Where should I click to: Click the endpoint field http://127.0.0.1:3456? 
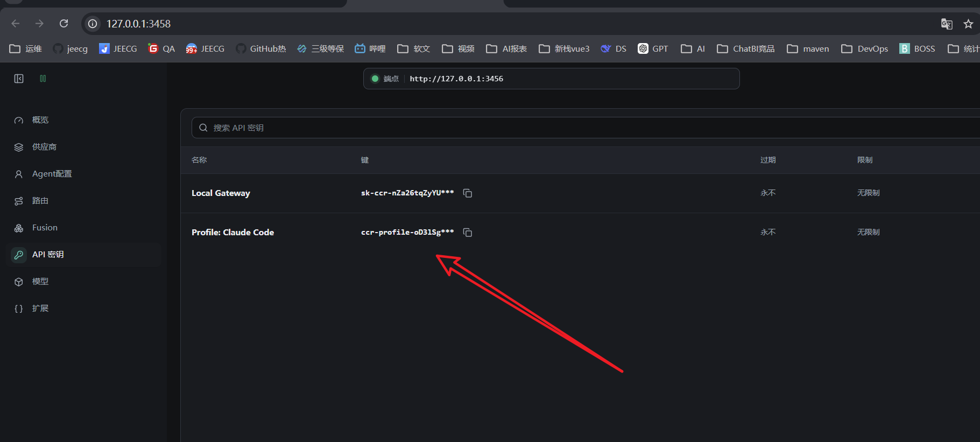[x=551, y=79]
